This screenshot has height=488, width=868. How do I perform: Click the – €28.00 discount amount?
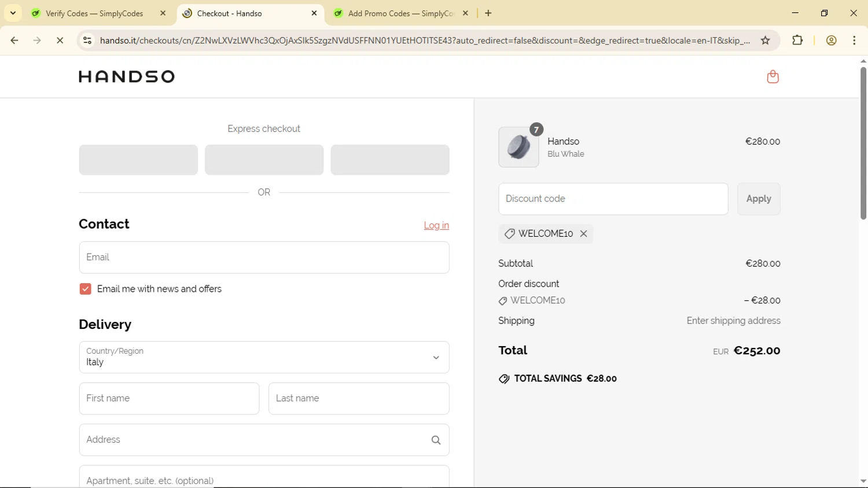(x=762, y=300)
